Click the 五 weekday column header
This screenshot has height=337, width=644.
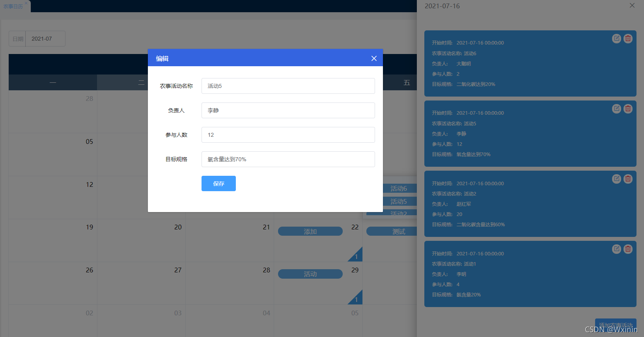[407, 82]
